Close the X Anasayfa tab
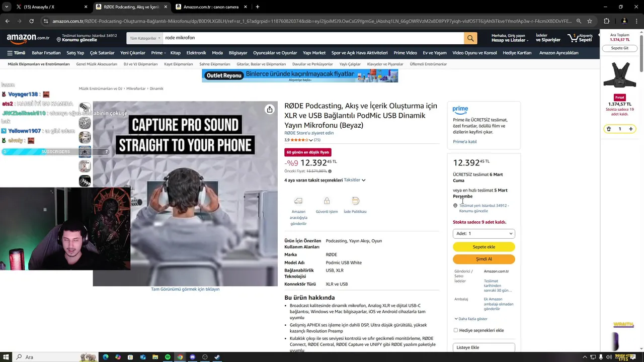Viewport: 644px width, 362px height. click(x=86, y=7)
